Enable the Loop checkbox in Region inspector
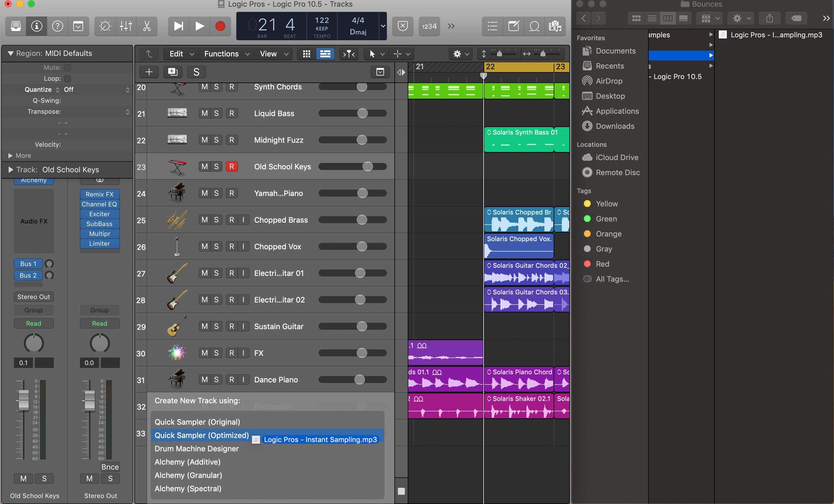The image size is (834, 504). click(68, 78)
